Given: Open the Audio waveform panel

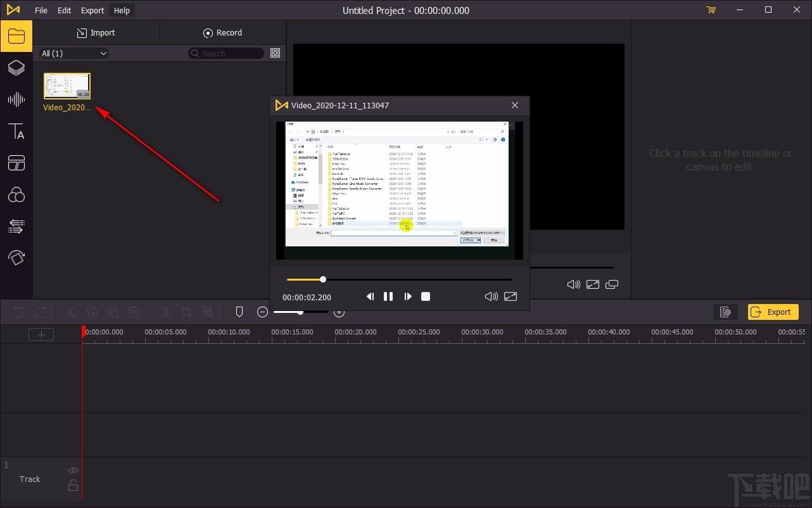Looking at the screenshot, I should [16, 99].
